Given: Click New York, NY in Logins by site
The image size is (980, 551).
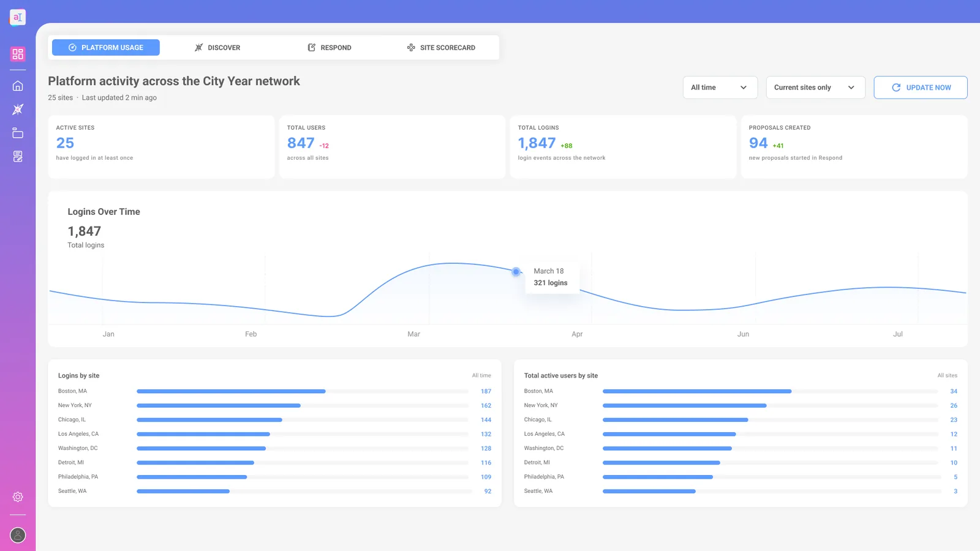Looking at the screenshot, I should [75, 405].
